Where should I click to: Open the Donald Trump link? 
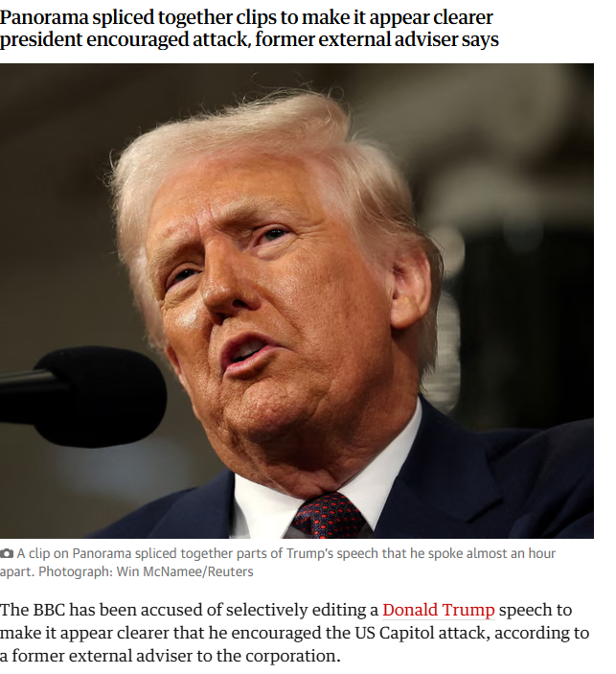coord(438,610)
